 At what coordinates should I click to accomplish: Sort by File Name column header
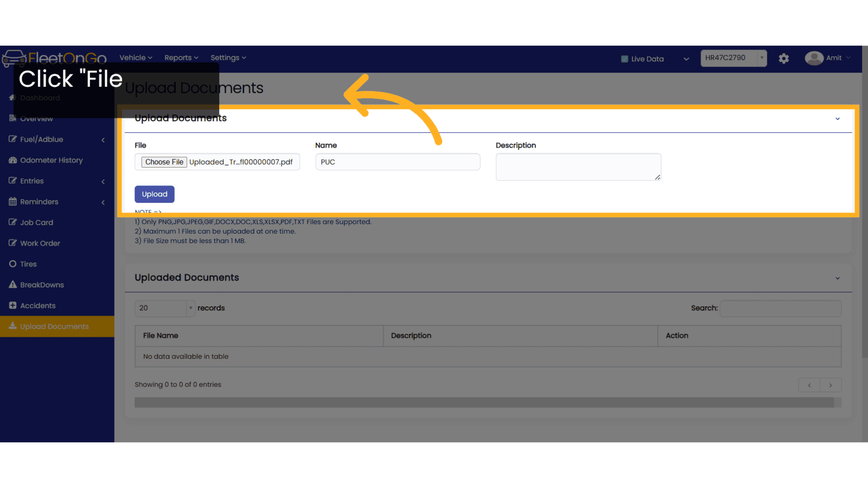(259, 336)
